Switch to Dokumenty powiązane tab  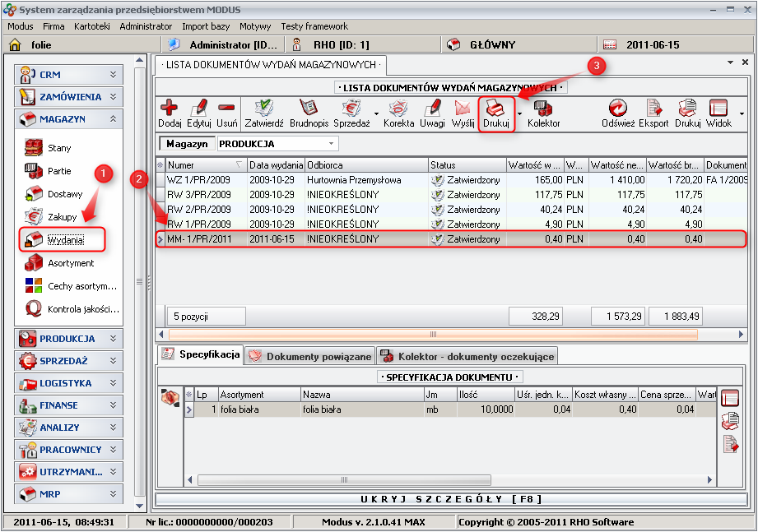click(310, 356)
